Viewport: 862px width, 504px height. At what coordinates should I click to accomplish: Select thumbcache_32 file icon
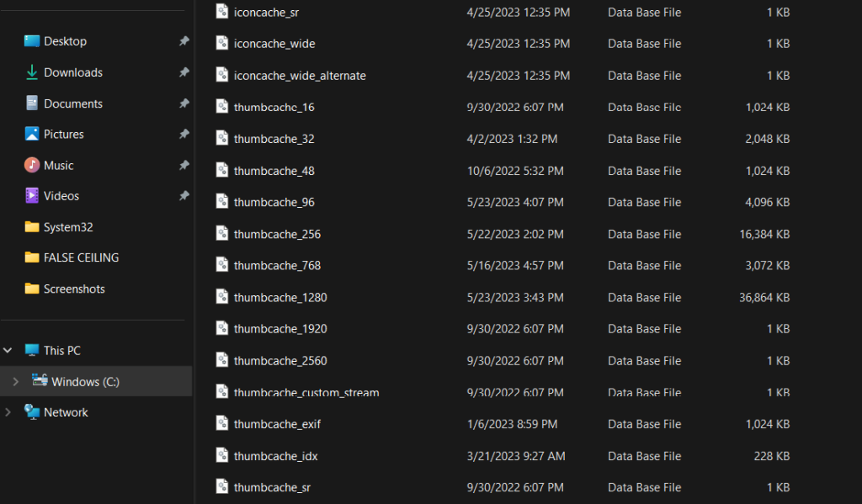click(222, 138)
